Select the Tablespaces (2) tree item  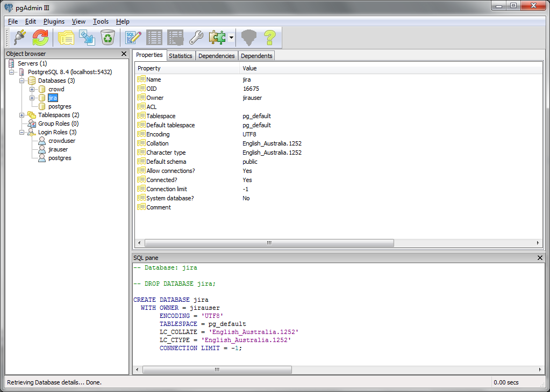(59, 115)
